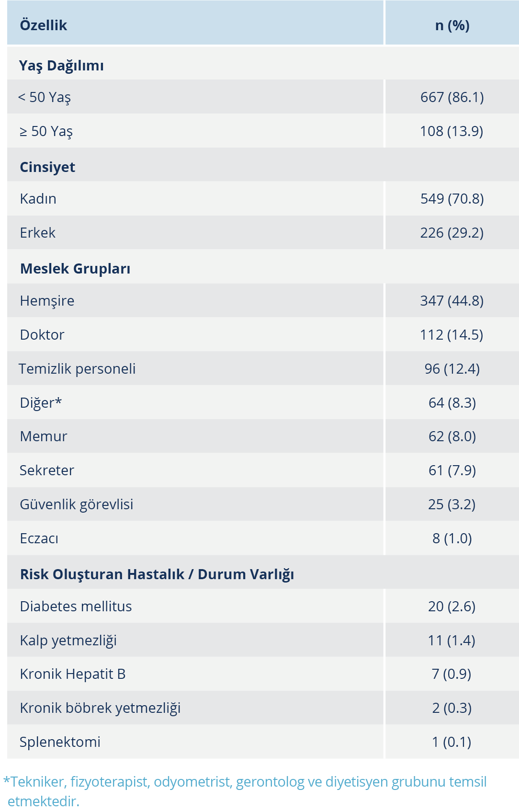This screenshot has width=519, height=812.
Task: Click the Temizlik personeli row
Action: click(263, 368)
